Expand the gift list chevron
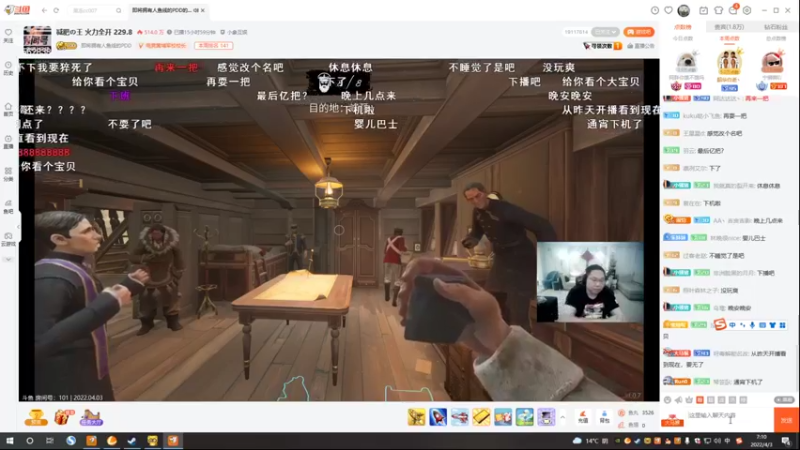The image size is (800, 450). (563, 417)
